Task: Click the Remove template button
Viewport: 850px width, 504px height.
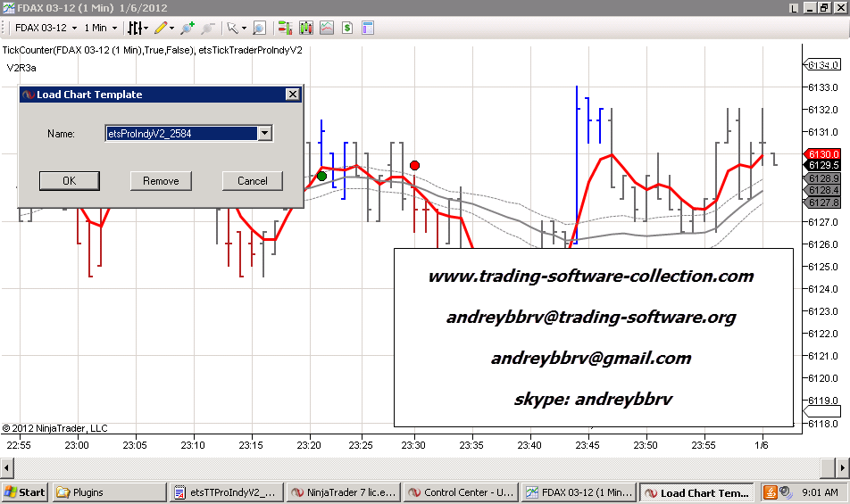Action: (161, 181)
